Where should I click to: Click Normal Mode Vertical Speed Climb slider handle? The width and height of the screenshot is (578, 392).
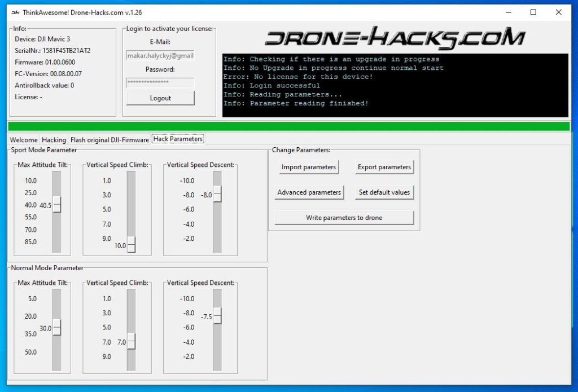pyautogui.click(x=131, y=341)
